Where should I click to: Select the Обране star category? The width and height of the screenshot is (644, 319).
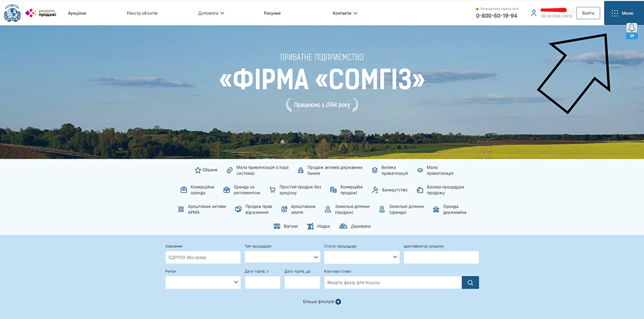pyautogui.click(x=206, y=170)
